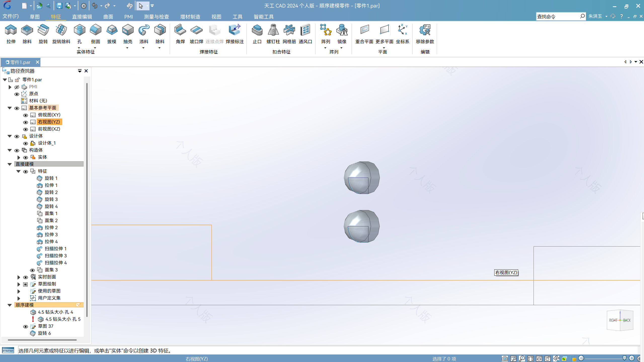Open dropdown arrow under 孔 tool
The width and height of the screenshot is (644, 362).
tap(79, 48)
